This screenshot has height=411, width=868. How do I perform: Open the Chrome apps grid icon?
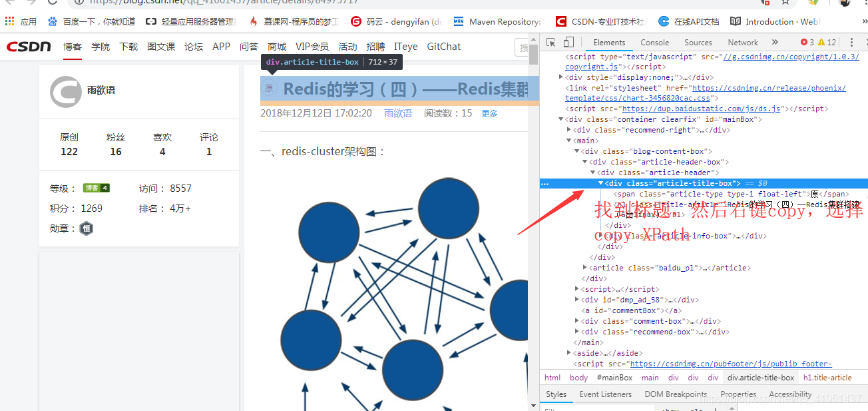(x=9, y=21)
